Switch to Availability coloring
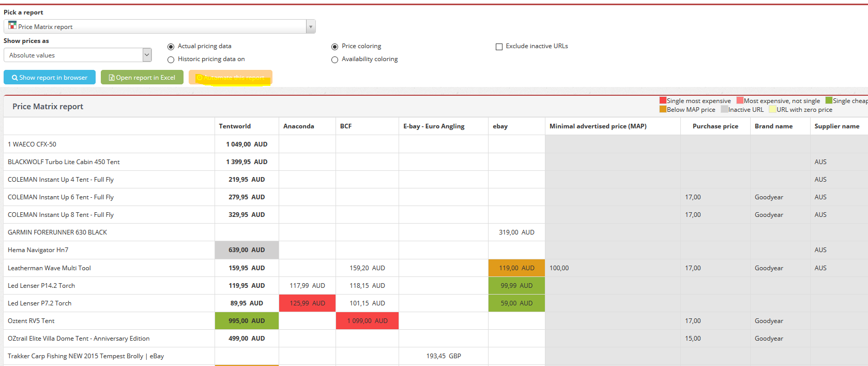Image resolution: width=868 pixels, height=366 pixels. (x=334, y=60)
